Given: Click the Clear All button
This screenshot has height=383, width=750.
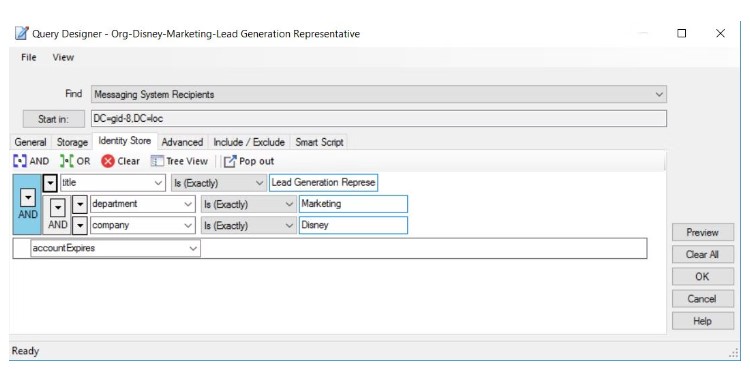Looking at the screenshot, I should (x=703, y=254).
